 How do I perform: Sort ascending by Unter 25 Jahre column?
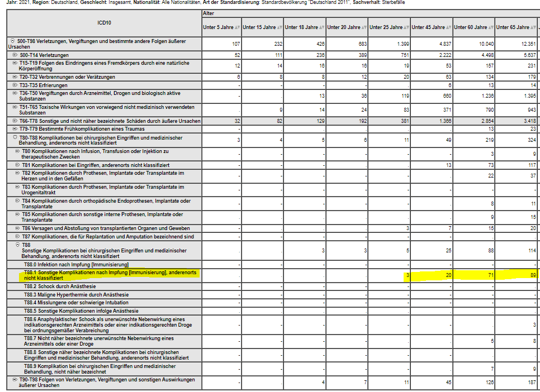[404, 27]
